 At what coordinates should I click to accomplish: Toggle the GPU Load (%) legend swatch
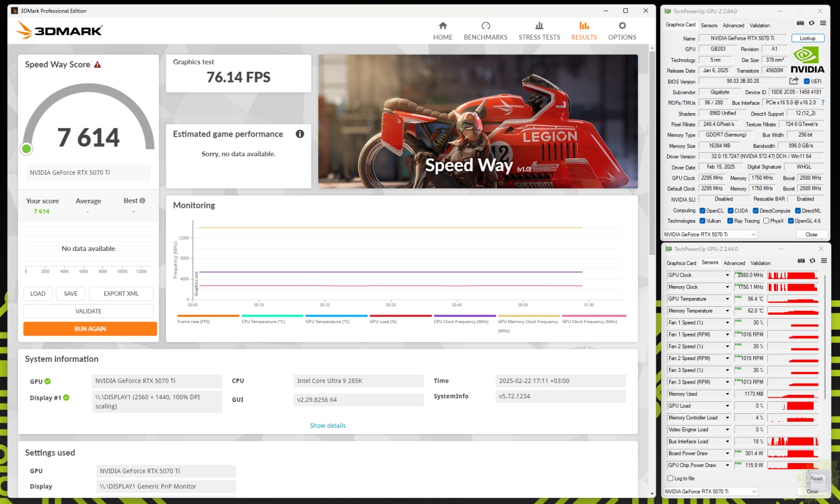coord(400,316)
